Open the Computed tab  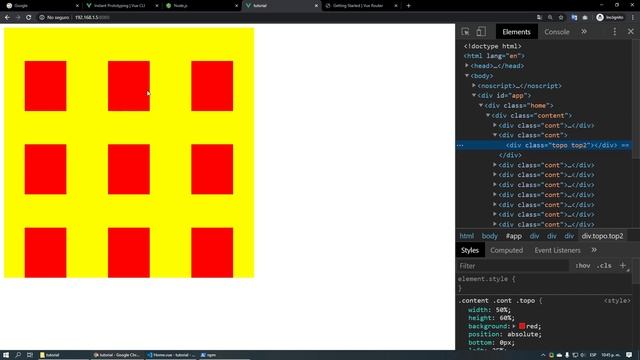[x=507, y=250]
